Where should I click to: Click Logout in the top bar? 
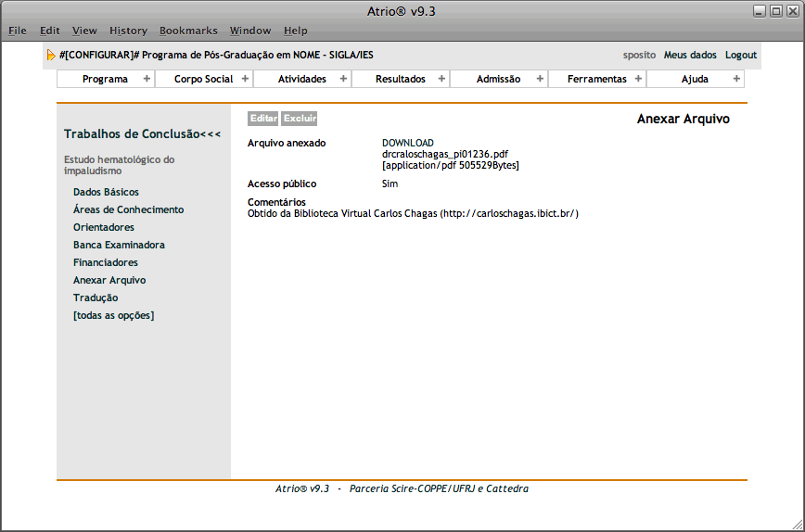click(740, 55)
